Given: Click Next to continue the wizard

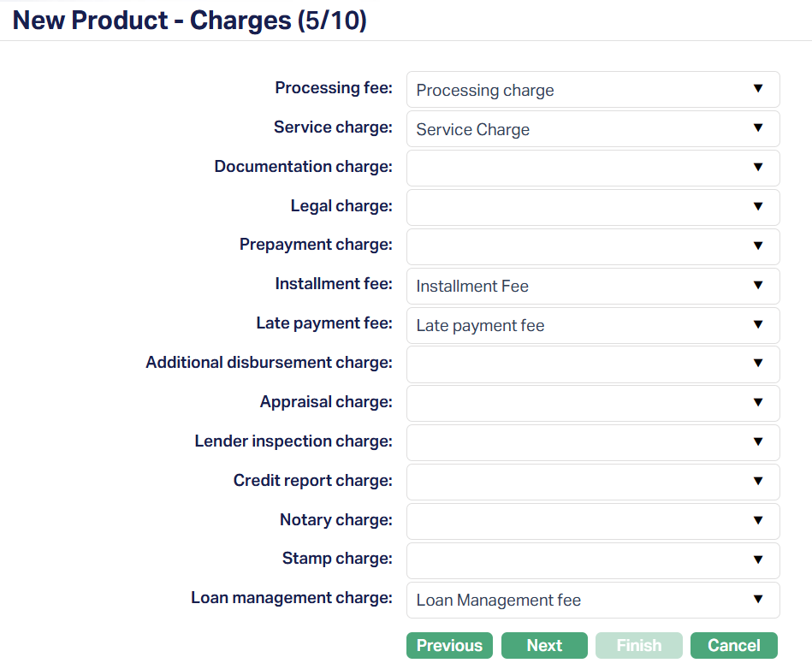Looking at the screenshot, I should 544,646.
